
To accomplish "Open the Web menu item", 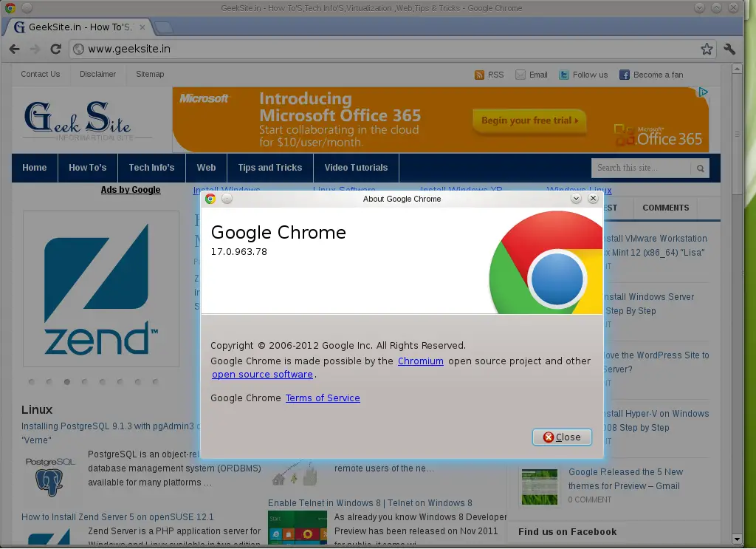I will coord(206,168).
